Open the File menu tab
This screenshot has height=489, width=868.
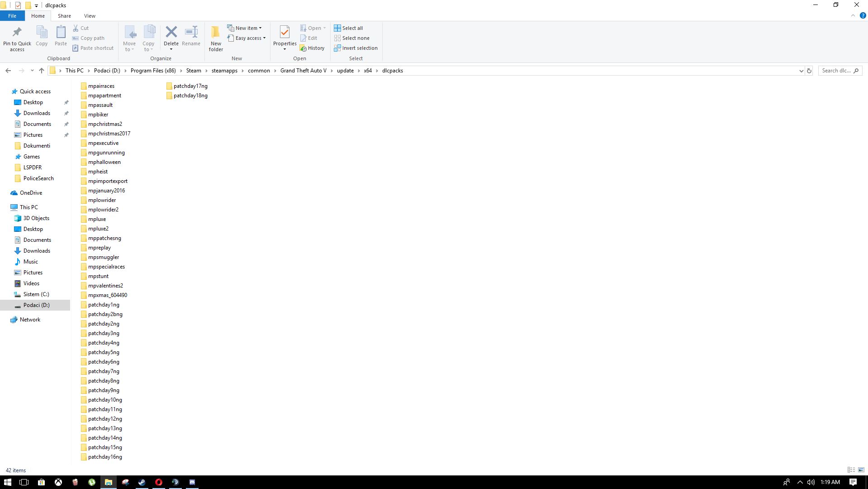click(12, 16)
